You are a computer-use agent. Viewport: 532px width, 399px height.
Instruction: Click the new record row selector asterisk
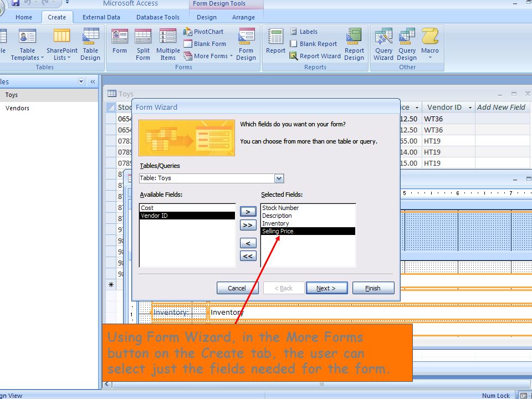click(111, 285)
